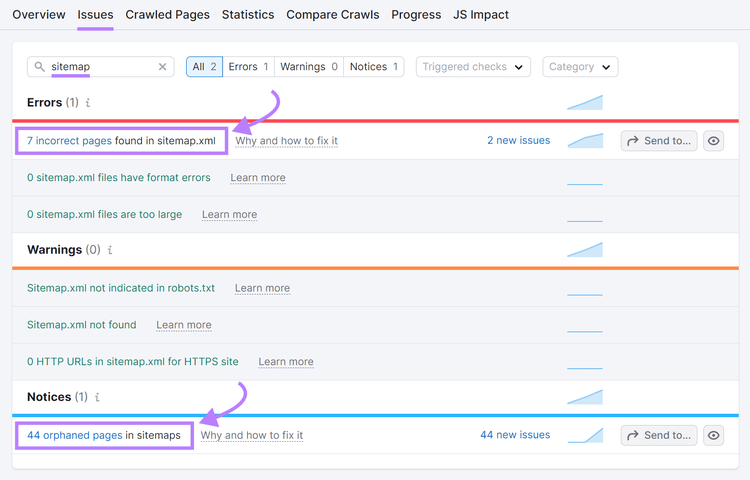Open Learn more for Sitemap.xml not found
750x480 pixels.
pos(184,325)
